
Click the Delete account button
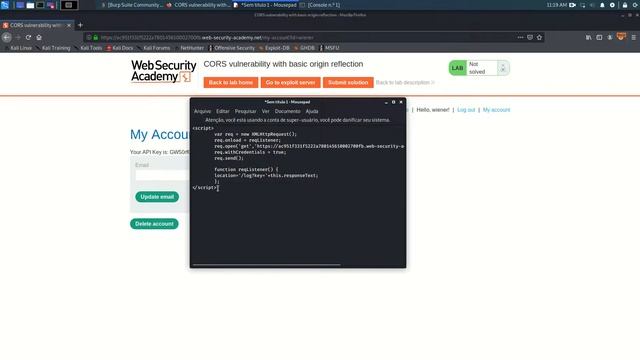pos(154,224)
